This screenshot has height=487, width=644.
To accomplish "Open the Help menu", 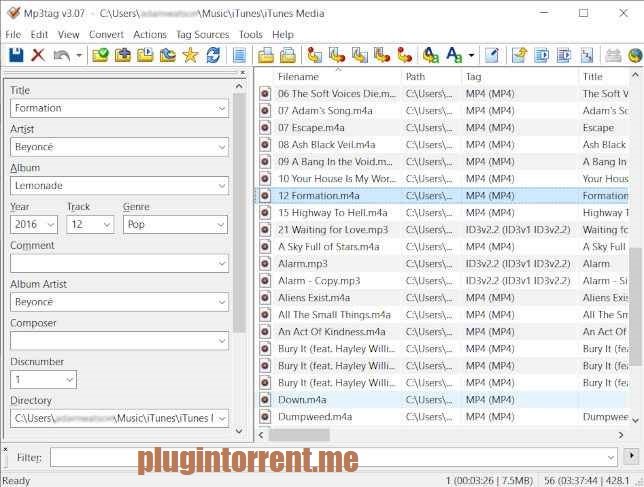I will pyautogui.click(x=283, y=34).
